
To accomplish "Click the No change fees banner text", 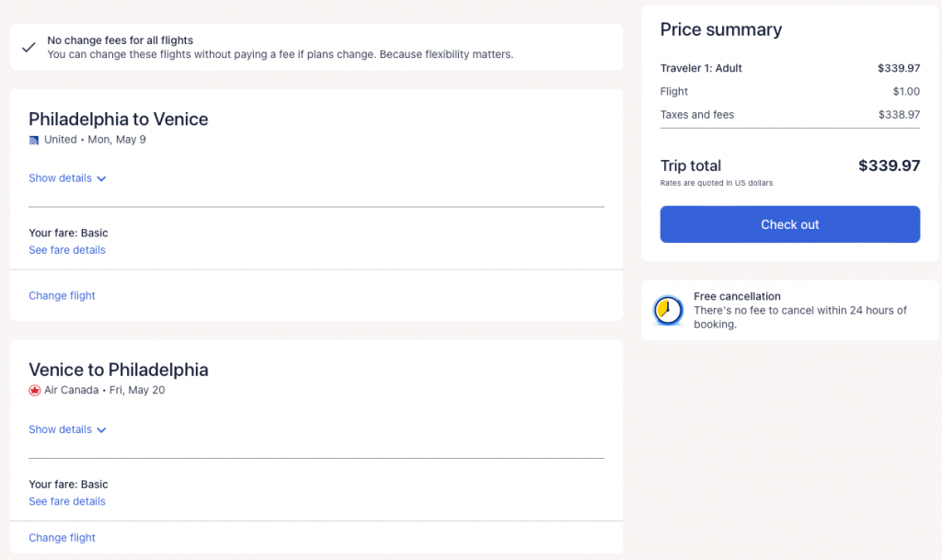I will (x=280, y=48).
